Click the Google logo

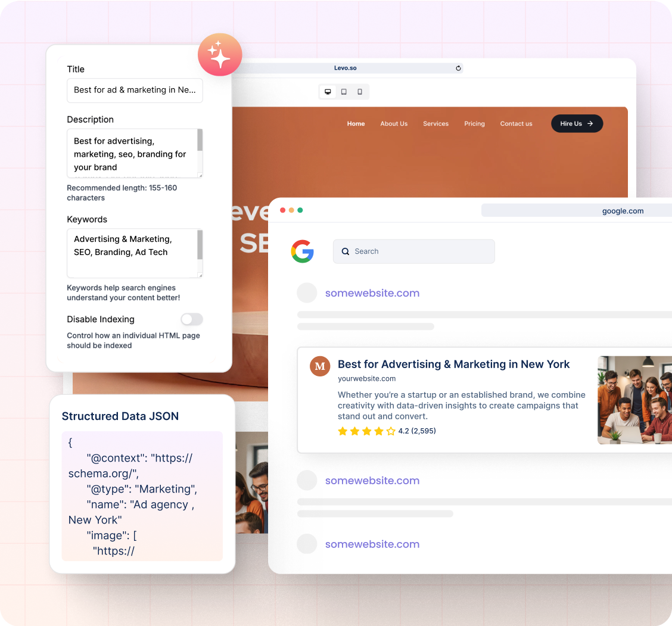[x=303, y=251]
